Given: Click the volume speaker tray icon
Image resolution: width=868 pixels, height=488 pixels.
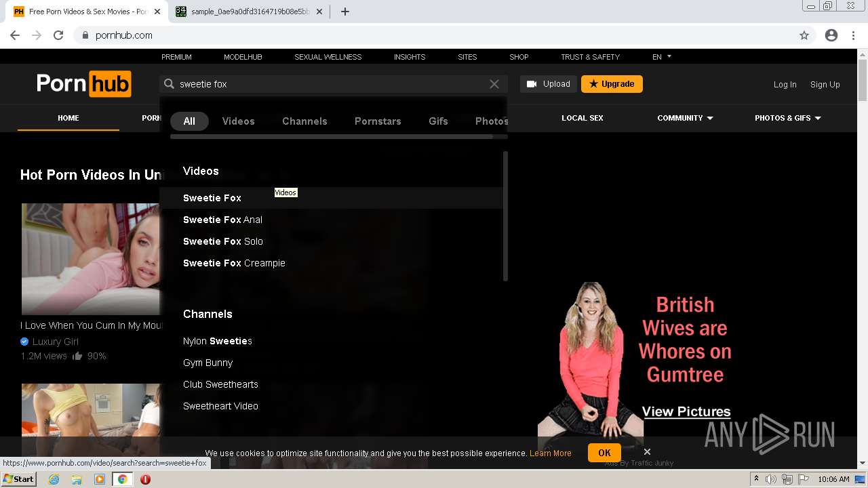Looking at the screenshot, I should pos(770,479).
